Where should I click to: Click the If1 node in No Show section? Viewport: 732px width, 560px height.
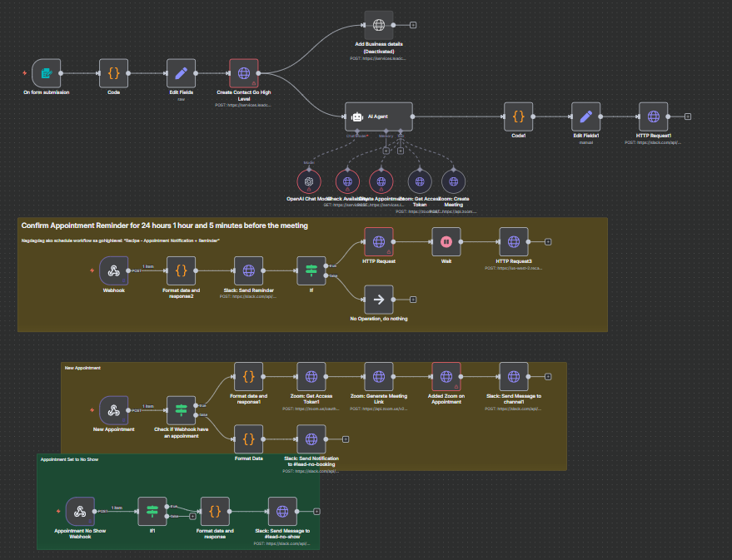(152, 511)
